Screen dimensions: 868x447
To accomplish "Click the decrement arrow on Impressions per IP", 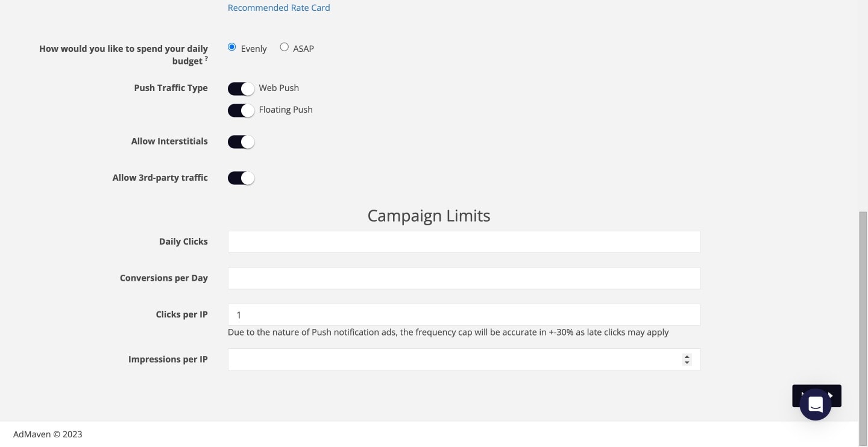I will [687, 362].
